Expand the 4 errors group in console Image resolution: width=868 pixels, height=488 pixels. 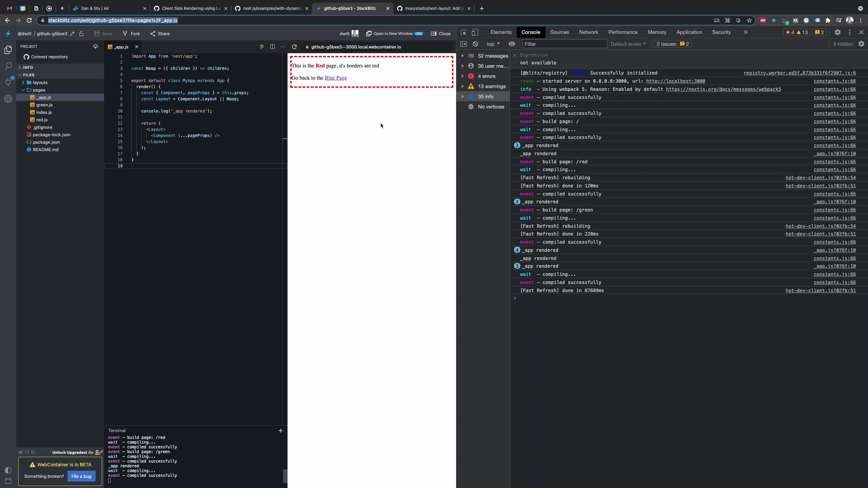(x=463, y=76)
